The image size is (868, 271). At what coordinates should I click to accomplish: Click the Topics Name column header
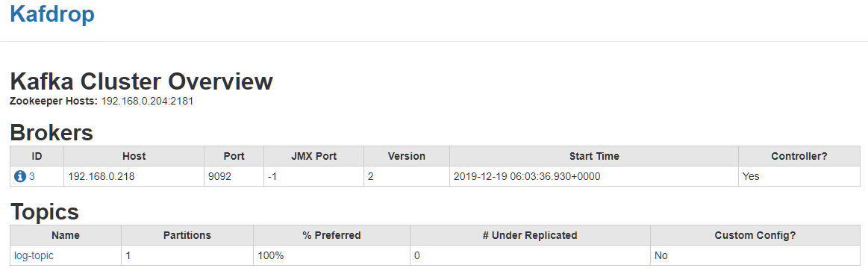66,235
